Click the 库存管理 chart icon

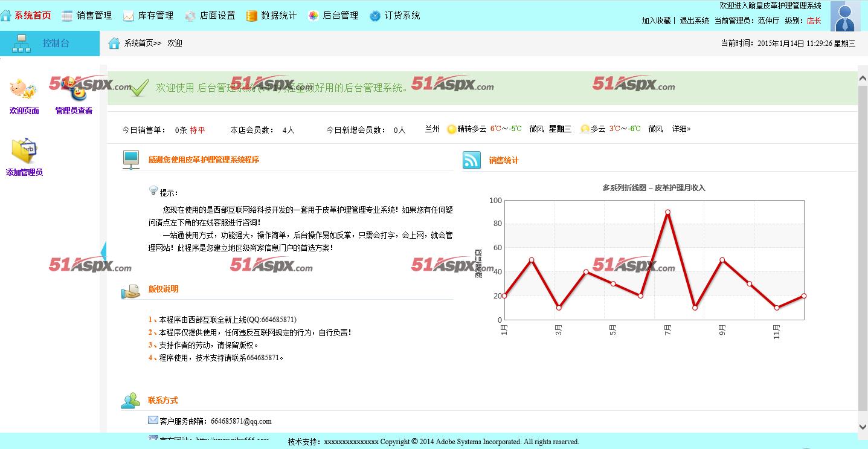click(129, 16)
